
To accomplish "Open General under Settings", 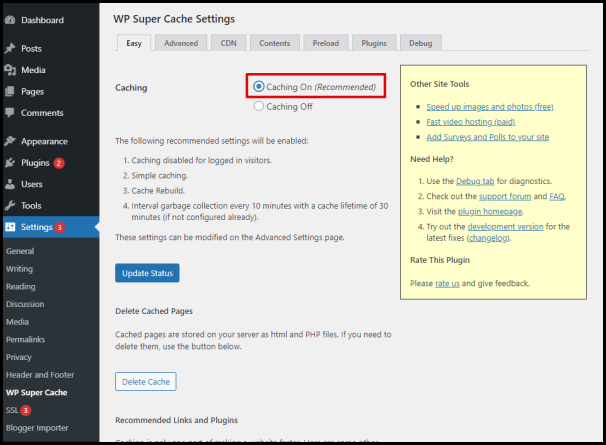I will pyautogui.click(x=20, y=251).
